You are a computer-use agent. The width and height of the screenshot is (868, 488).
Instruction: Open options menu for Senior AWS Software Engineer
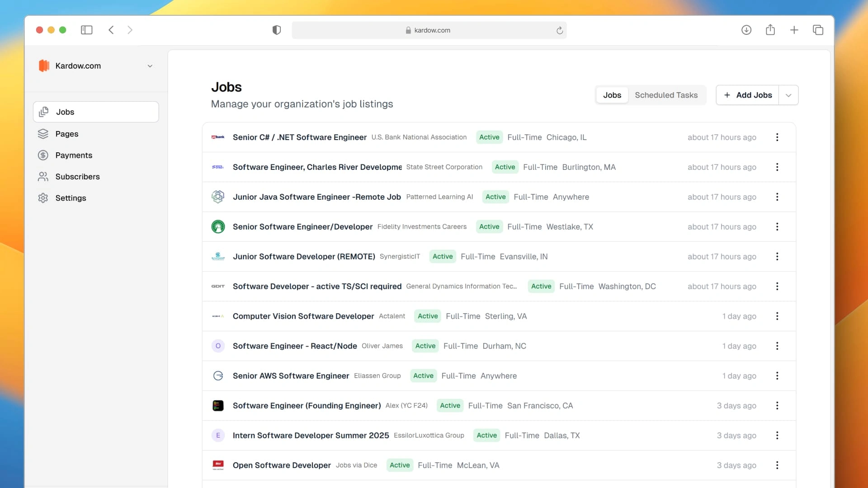(777, 376)
